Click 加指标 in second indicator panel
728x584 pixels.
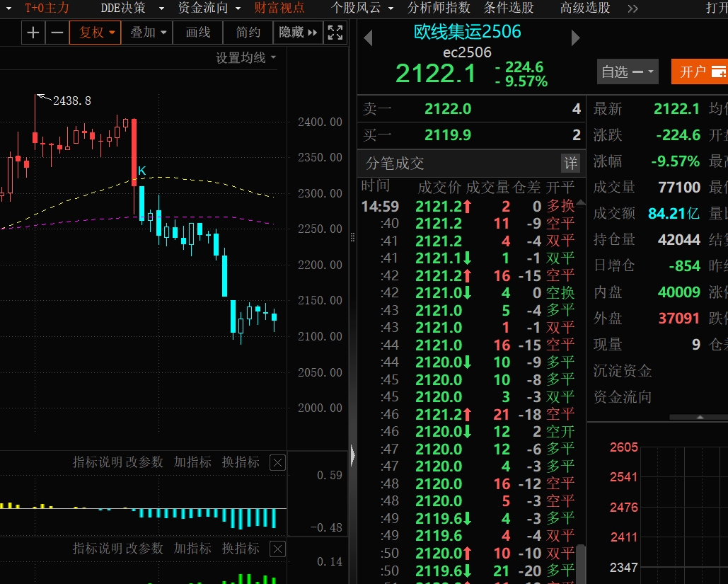pyautogui.click(x=192, y=549)
